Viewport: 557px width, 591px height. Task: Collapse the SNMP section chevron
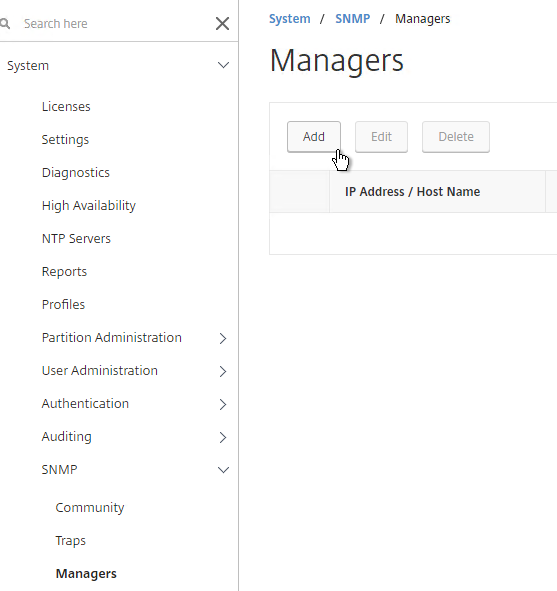click(x=223, y=470)
